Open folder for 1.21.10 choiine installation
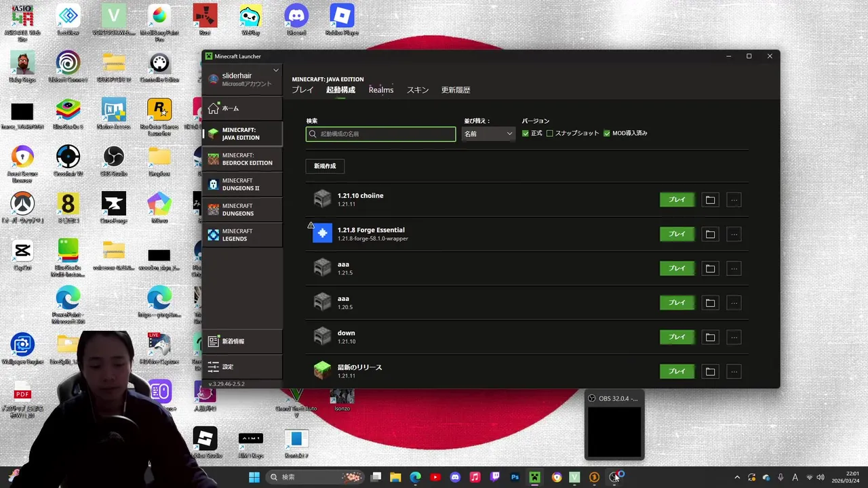 (710, 200)
